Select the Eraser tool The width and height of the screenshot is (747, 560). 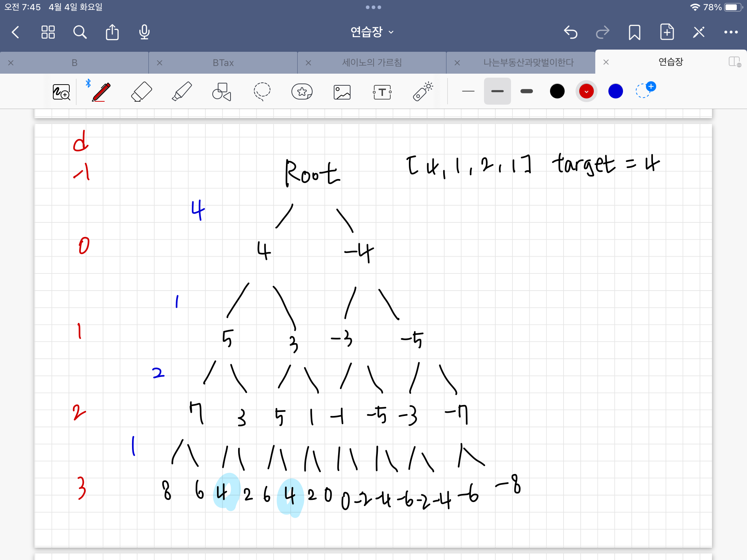coord(141,92)
